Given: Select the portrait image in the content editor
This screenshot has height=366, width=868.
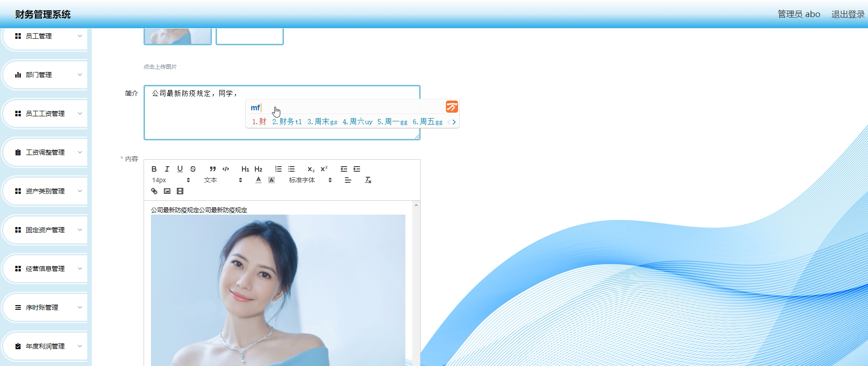Looking at the screenshot, I should pos(278,290).
